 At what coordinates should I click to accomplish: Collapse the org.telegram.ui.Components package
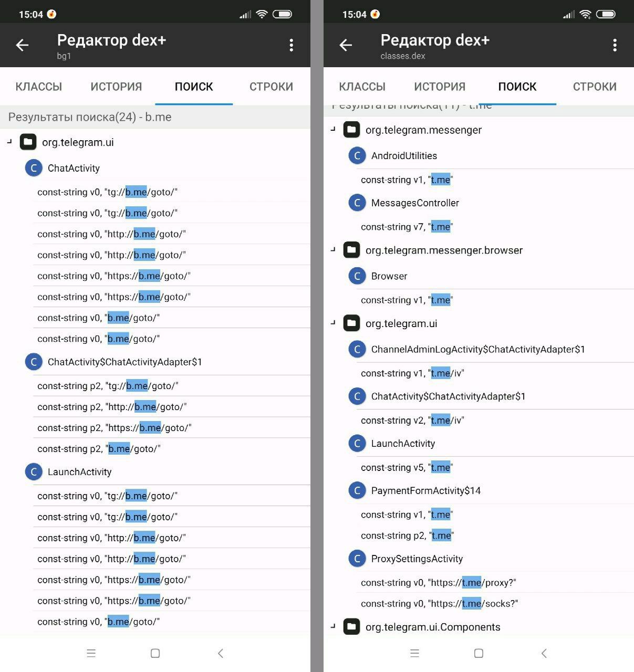pyautogui.click(x=333, y=626)
